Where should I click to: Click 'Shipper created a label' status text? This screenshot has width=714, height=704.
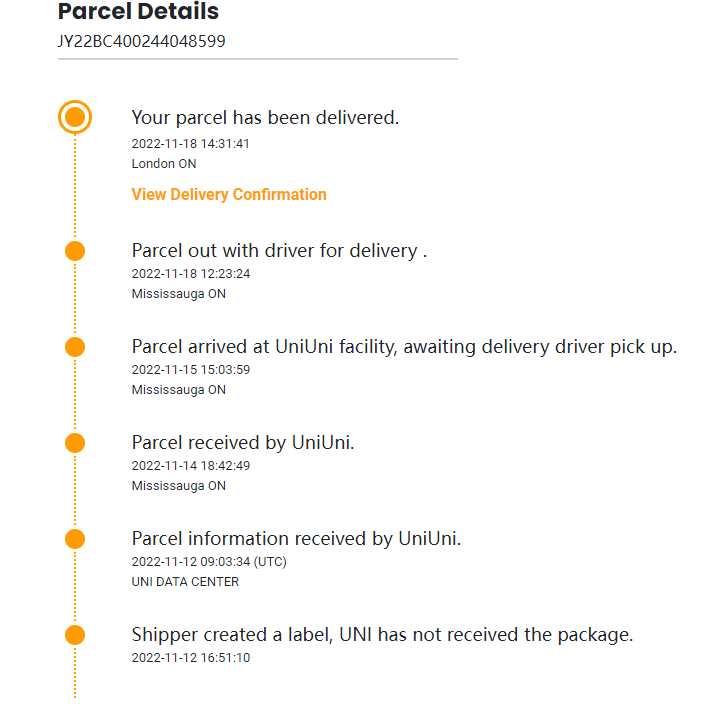tap(382, 634)
